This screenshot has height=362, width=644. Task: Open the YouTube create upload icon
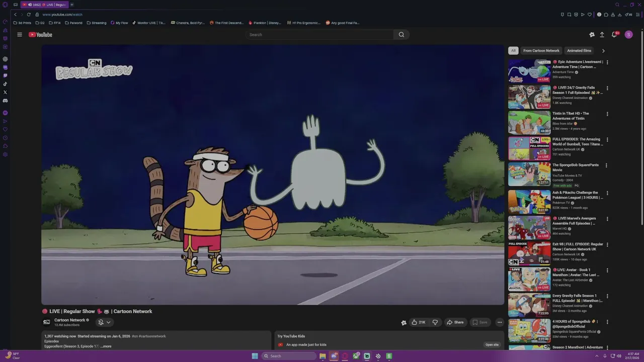click(602, 35)
